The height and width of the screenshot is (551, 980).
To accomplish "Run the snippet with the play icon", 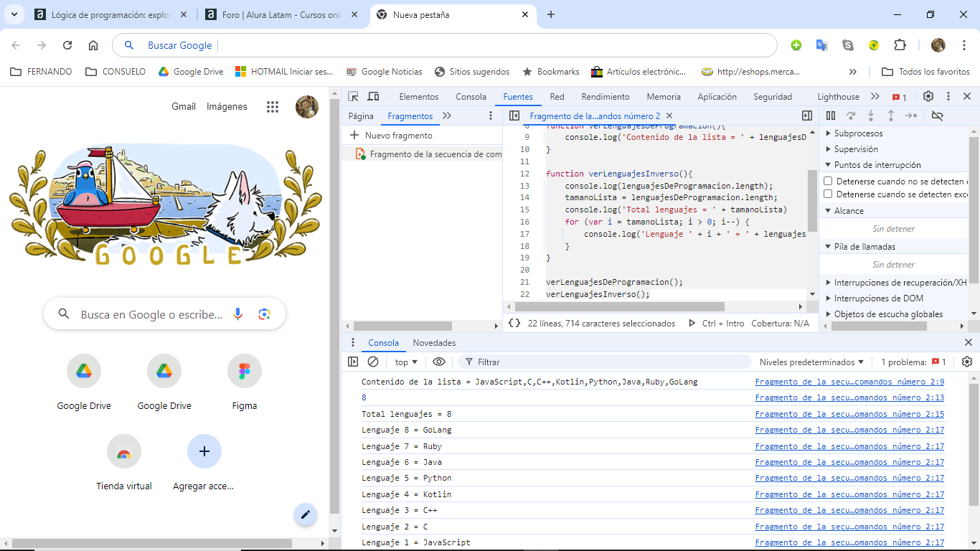I will pos(692,324).
